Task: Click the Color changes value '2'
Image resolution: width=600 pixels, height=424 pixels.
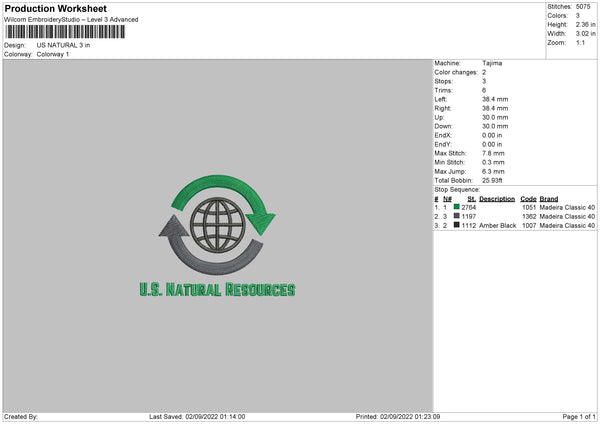Action: point(484,72)
